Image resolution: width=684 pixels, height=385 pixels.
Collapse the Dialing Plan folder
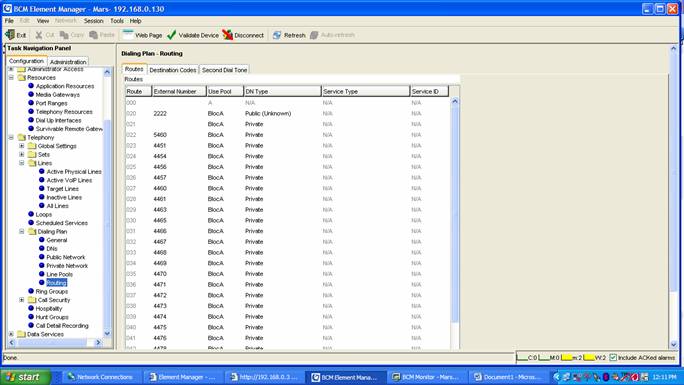(x=22, y=232)
